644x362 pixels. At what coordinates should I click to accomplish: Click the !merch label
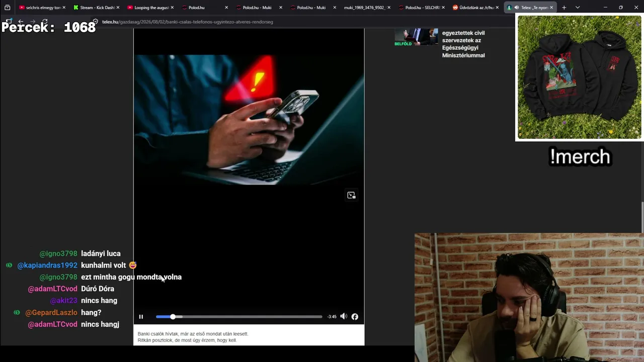tap(580, 157)
